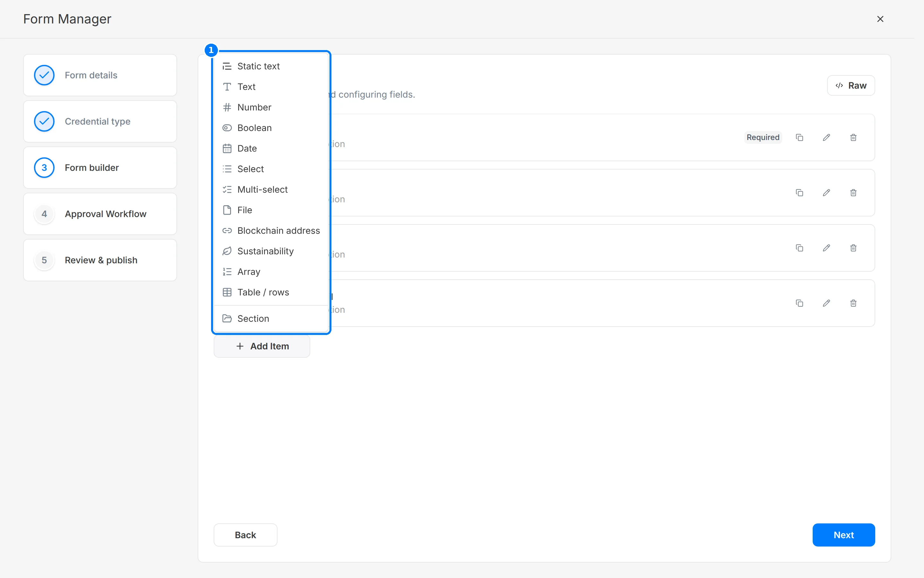This screenshot has width=924, height=578.
Task: Delete the fourth field row
Action: (x=853, y=303)
